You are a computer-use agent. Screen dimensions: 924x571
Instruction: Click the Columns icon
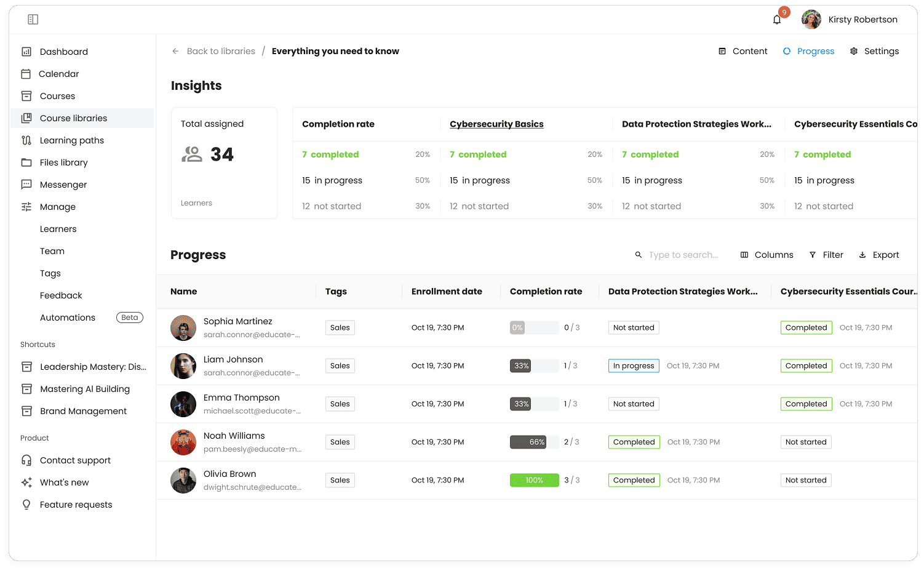pos(744,255)
